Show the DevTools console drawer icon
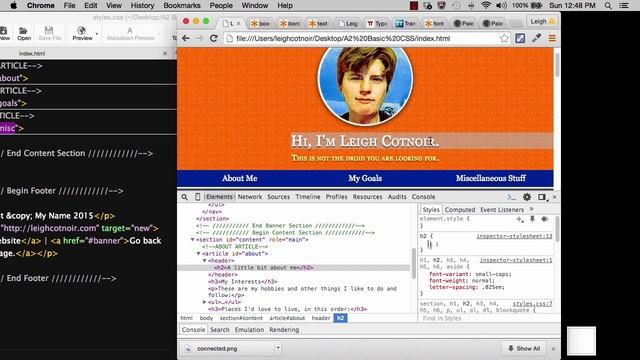 (511, 197)
